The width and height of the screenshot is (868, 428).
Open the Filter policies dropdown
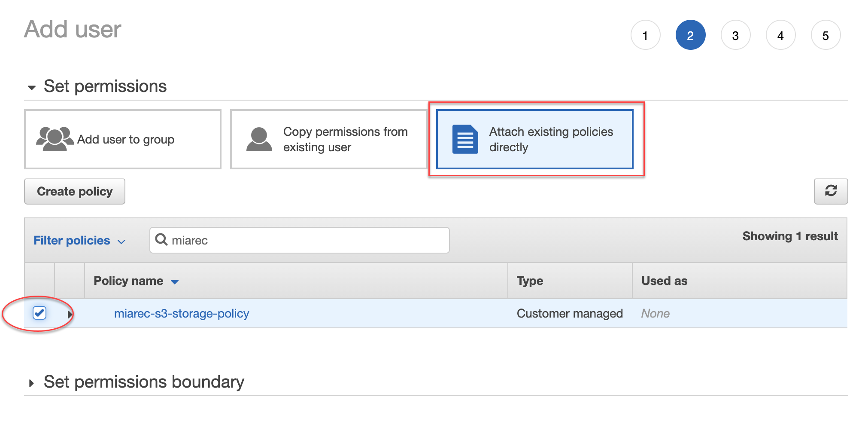[79, 240]
